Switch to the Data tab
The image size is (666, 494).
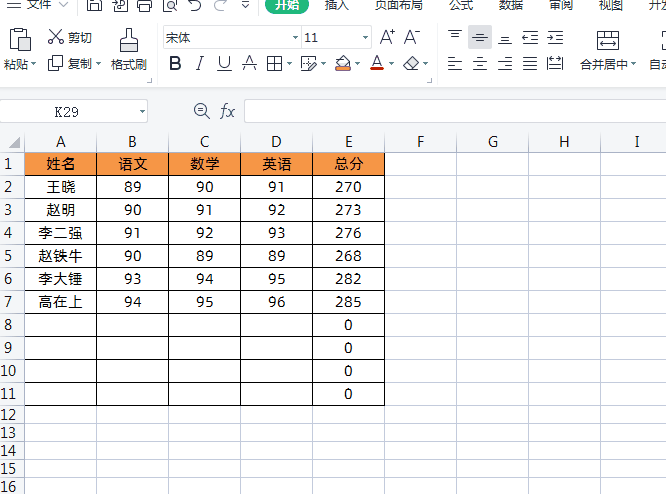[511, 5]
